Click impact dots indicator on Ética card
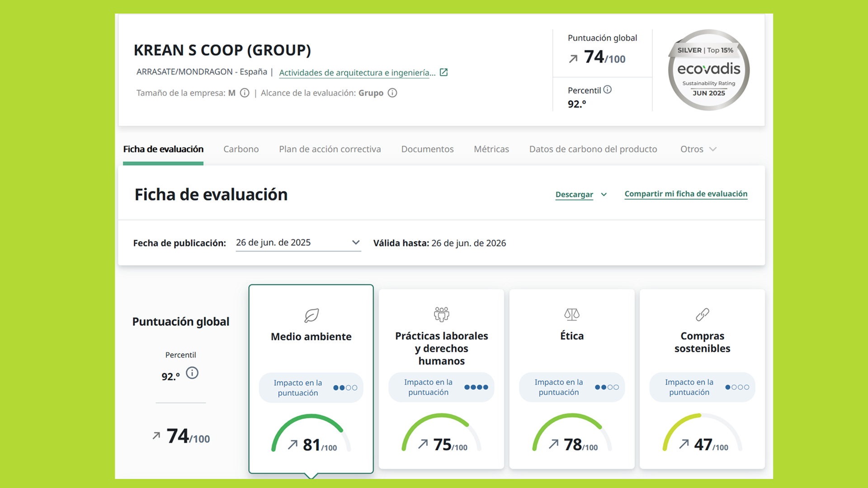 (607, 387)
